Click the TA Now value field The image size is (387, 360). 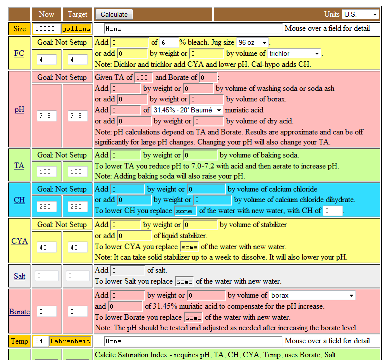coord(46,172)
